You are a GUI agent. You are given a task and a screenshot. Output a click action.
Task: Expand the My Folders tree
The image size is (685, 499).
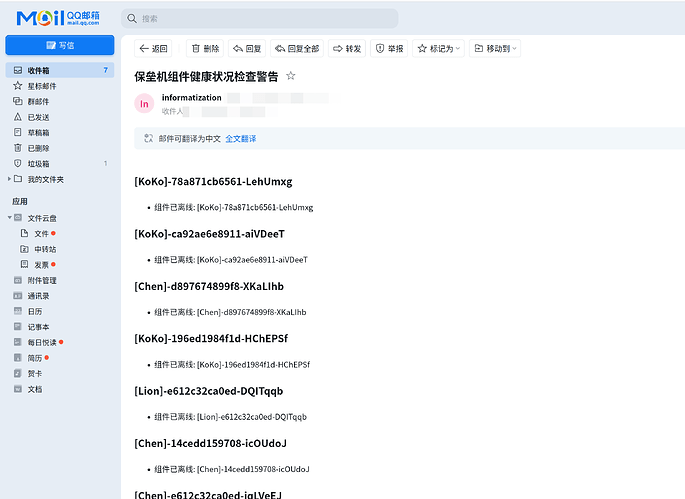pyautogui.click(x=9, y=179)
